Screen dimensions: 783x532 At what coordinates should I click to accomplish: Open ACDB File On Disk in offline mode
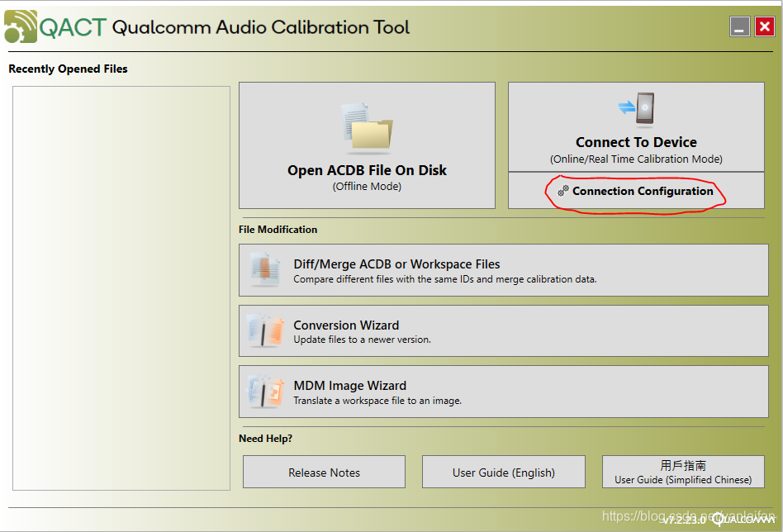pos(367,145)
